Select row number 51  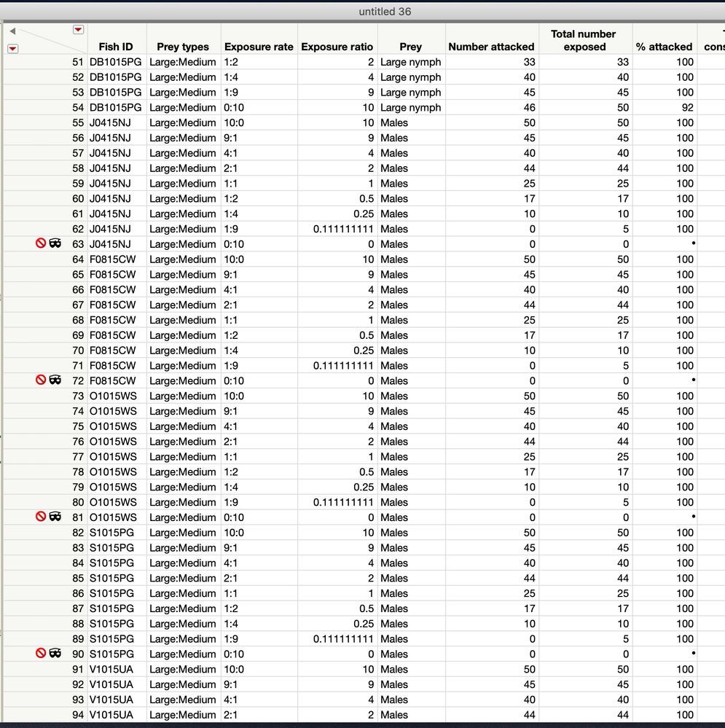click(x=77, y=62)
